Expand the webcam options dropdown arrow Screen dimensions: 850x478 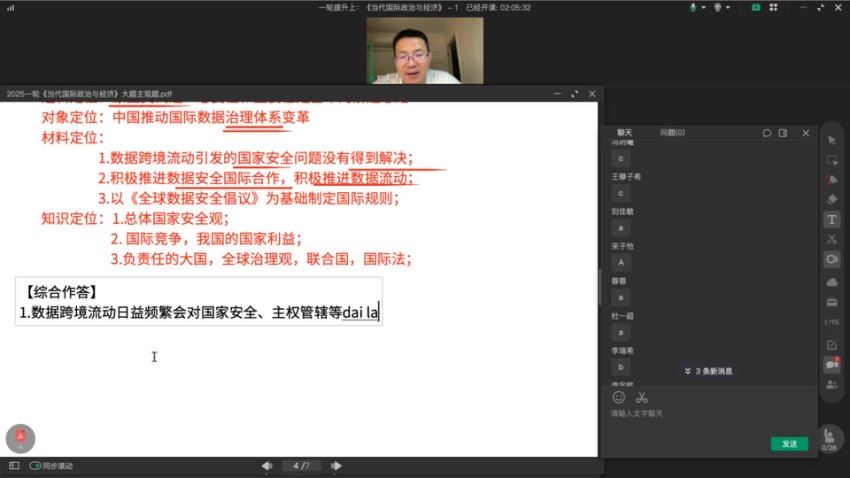tap(727, 8)
